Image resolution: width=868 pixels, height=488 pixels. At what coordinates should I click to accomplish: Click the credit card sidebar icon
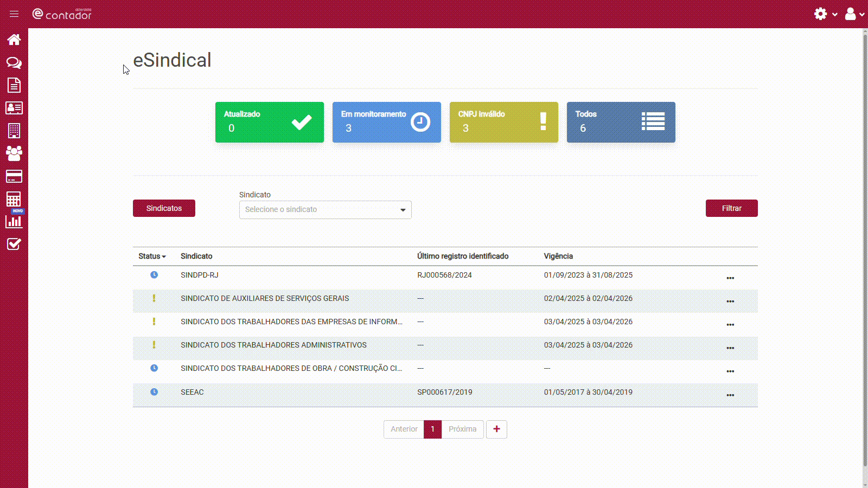point(14,176)
